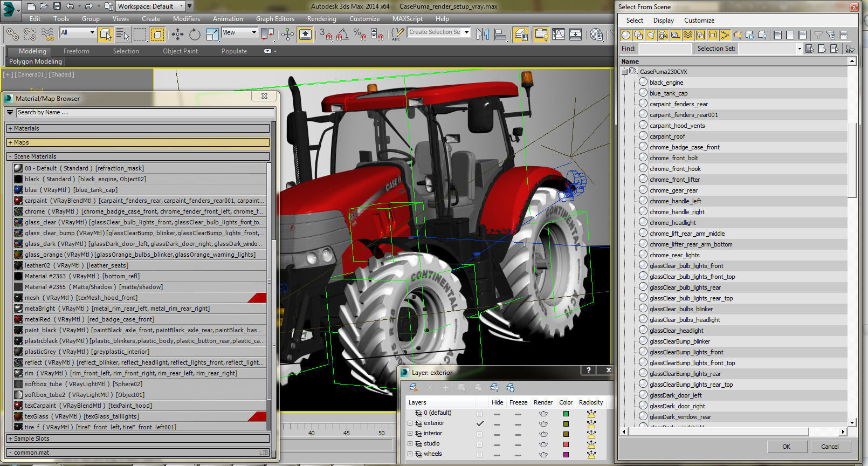Set interior layer as current
Viewport: 868px width, 466px height.
pyautogui.click(x=480, y=434)
